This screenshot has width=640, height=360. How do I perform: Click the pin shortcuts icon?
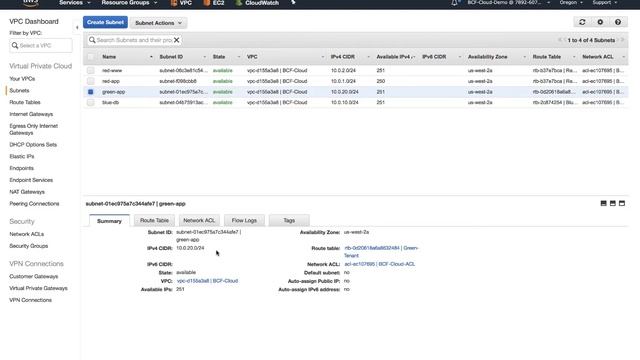pos(293,3)
